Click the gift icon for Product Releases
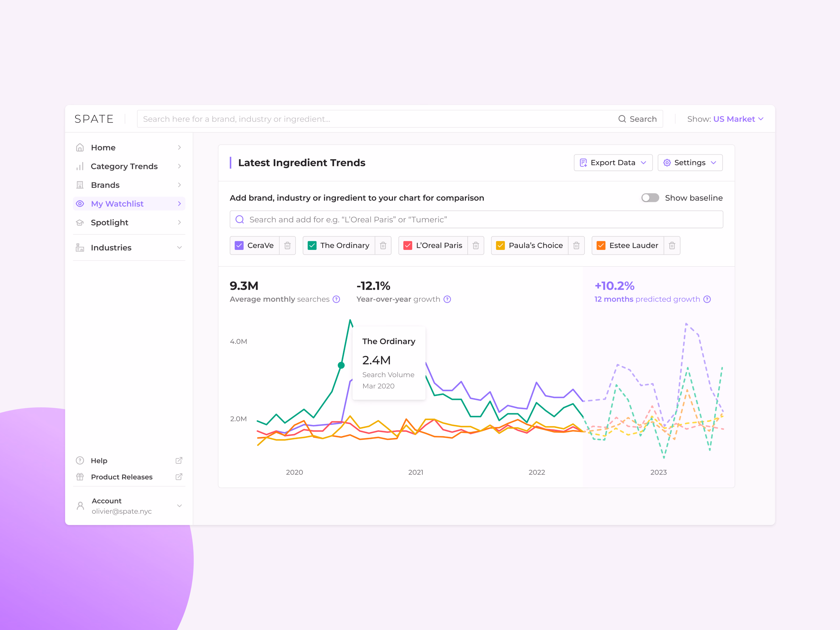This screenshot has height=630, width=840. pos(80,477)
